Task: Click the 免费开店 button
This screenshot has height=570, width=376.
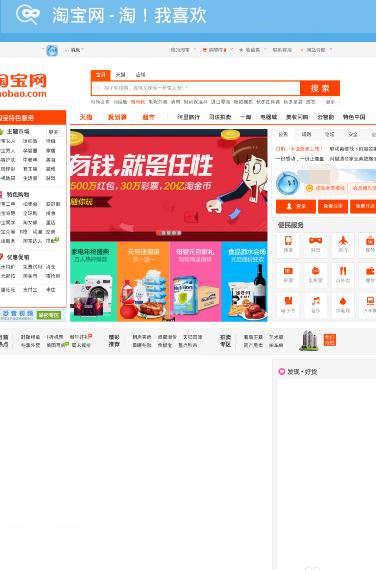Action: point(364,206)
